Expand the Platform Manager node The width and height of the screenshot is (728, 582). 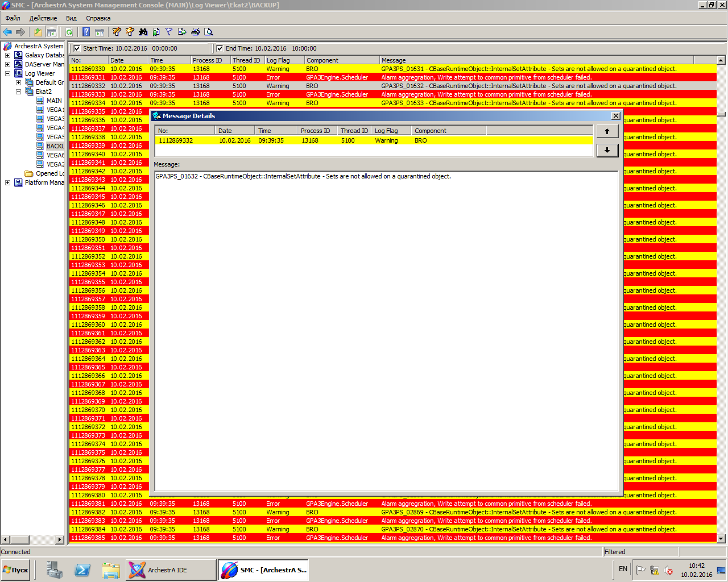[x=7, y=182]
